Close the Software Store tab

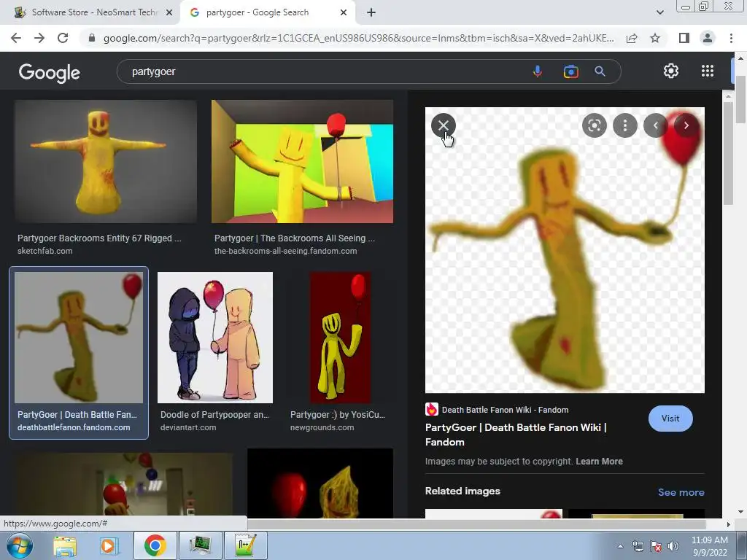169,12
